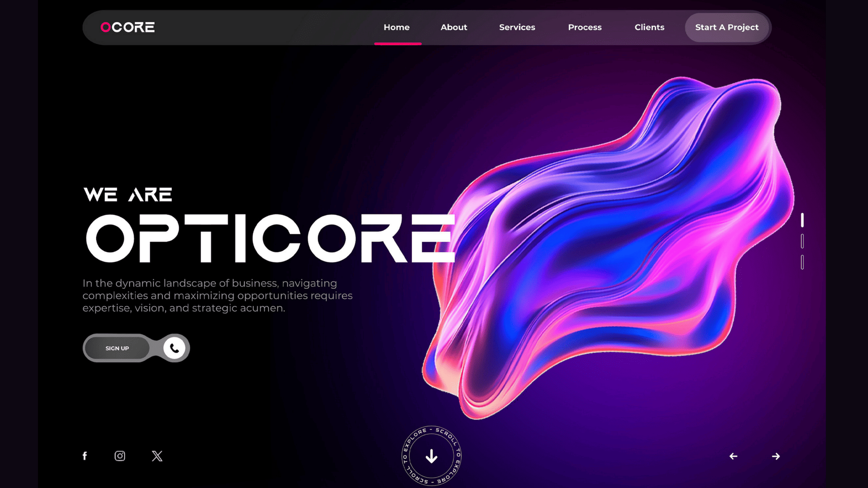This screenshot has height=488, width=868.
Task: Open the Services navigation item
Action: (517, 27)
